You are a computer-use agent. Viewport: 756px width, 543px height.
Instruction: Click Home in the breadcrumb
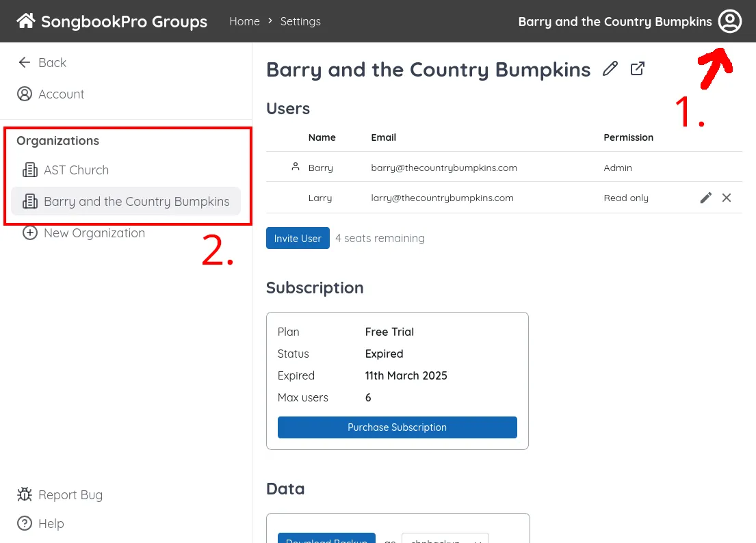[244, 21]
